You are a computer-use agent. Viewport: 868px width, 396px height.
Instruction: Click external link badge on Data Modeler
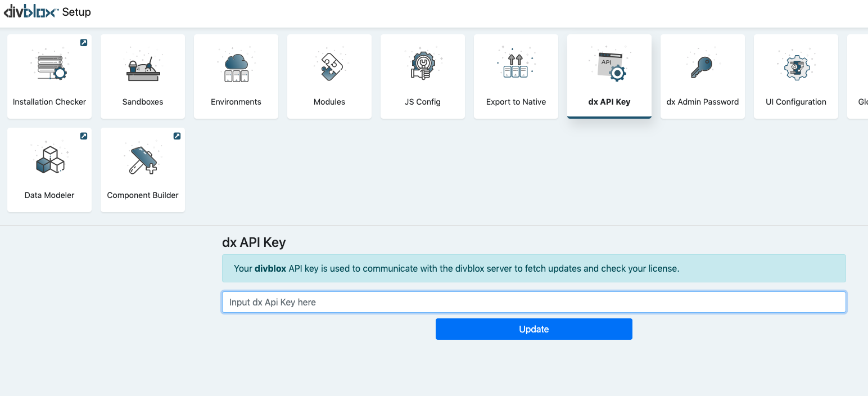(84, 136)
